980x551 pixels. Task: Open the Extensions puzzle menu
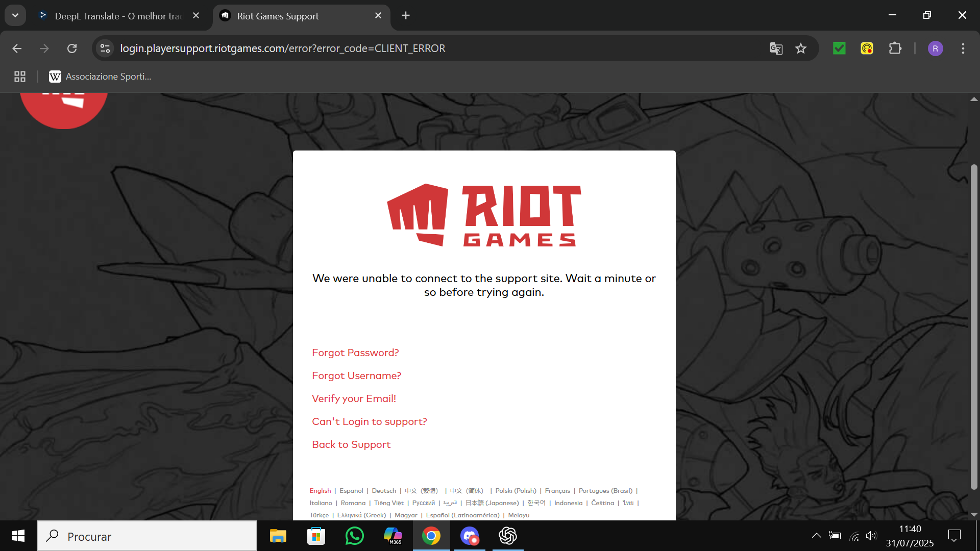[895, 48]
